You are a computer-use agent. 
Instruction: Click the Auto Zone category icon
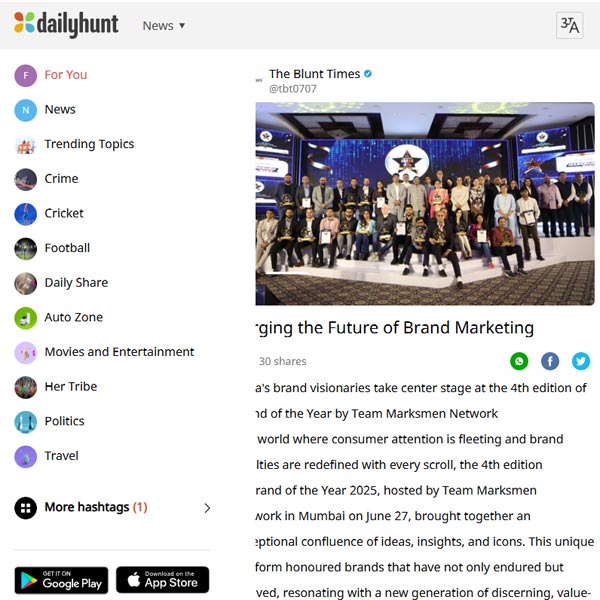[x=26, y=318]
